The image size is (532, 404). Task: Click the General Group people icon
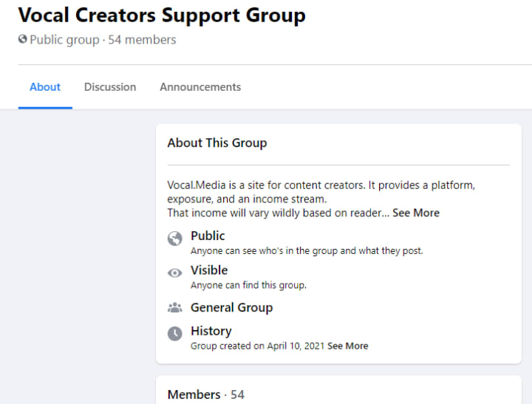(x=175, y=308)
